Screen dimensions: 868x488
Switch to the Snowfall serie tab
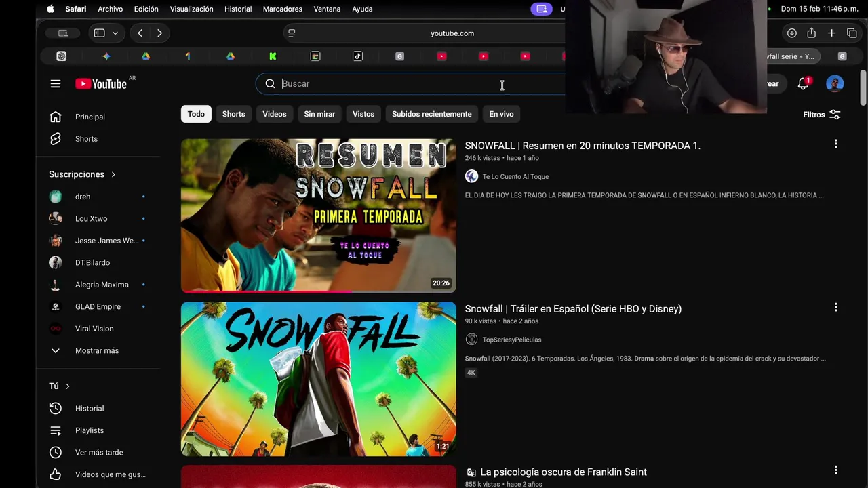point(793,56)
